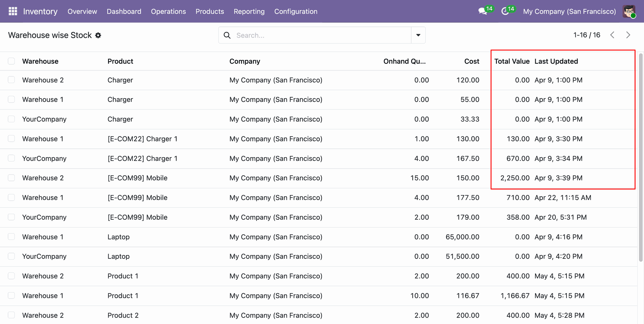644x324 pixels.
Task: Click the YourCompany Laptop row's Laptop cell
Action: pos(118,256)
